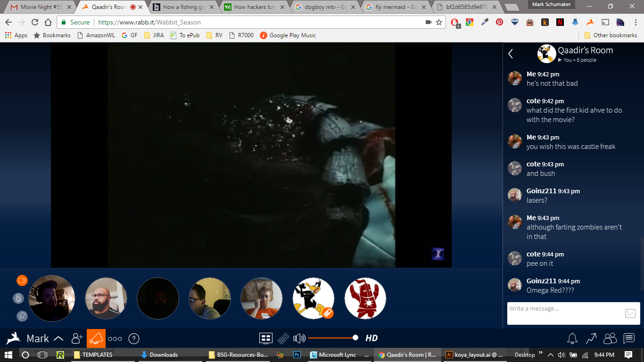
Task: Open the trending arrow icon
Action: [591, 338]
